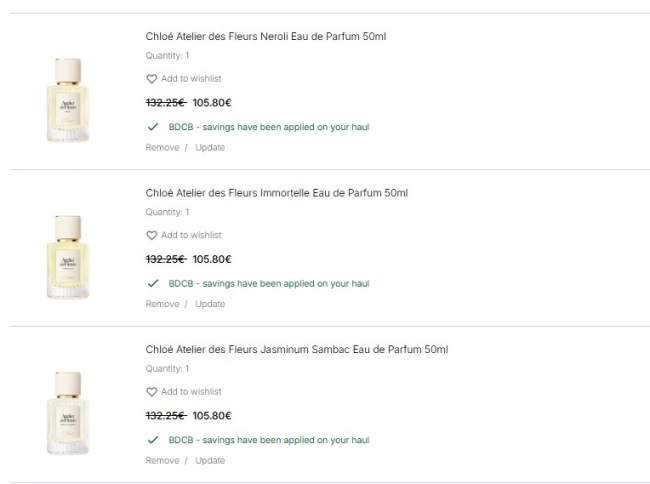Open the Neroli Eau de Parfum bottle image

pos(69,99)
